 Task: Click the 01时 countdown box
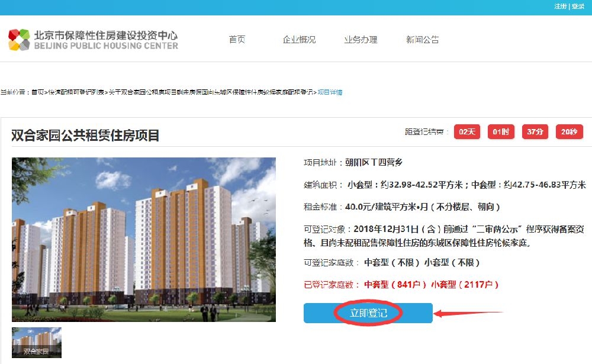[x=501, y=132]
